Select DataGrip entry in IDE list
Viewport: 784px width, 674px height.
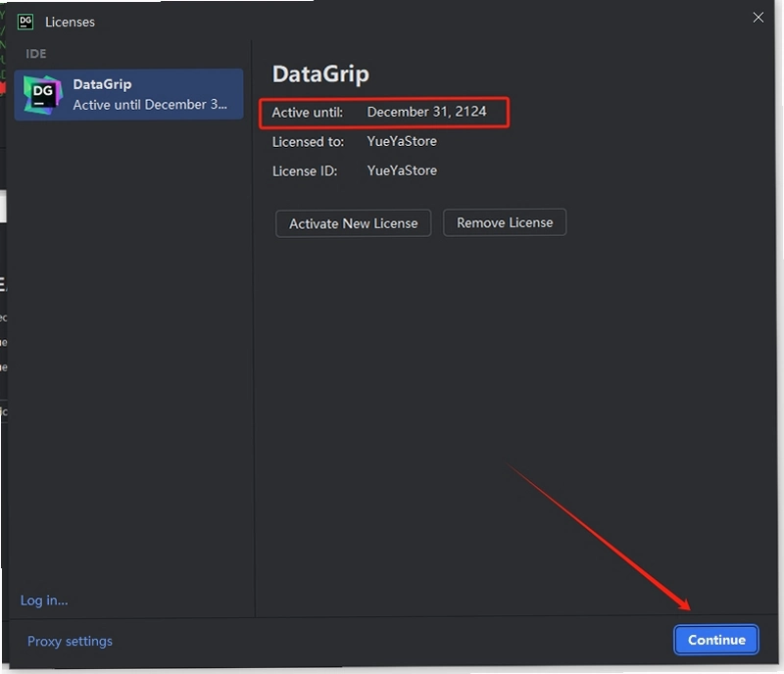click(129, 94)
